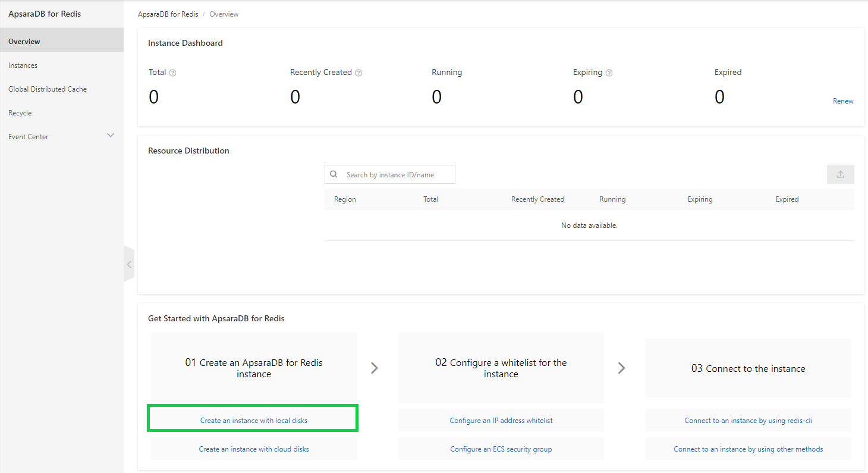The width and height of the screenshot is (868, 473).
Task: Click the search magnifier icon in Resource Distribution
Action: point(334,174)
